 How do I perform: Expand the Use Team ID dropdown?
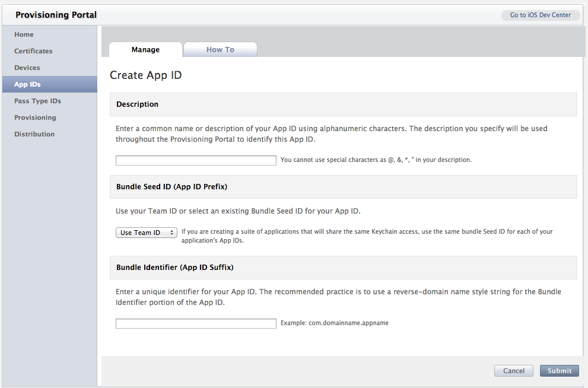tap(147, 233)
